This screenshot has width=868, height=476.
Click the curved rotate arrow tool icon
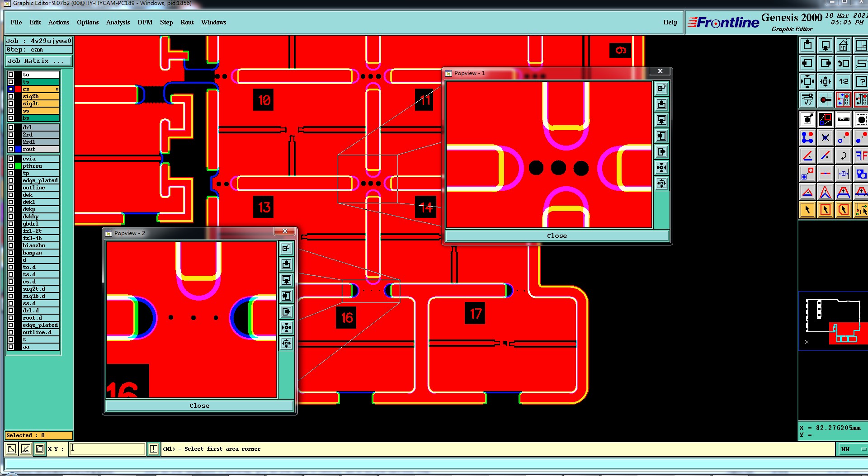click(x=843, y=156)
